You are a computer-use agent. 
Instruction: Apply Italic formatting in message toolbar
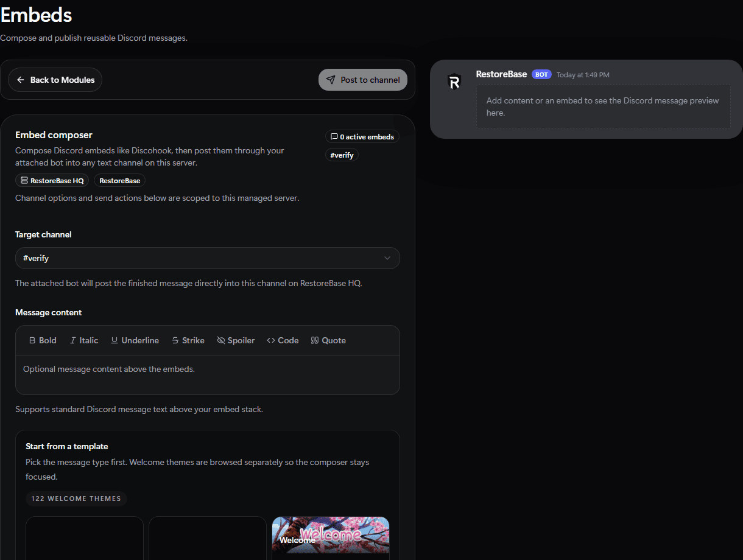point(84,340)
